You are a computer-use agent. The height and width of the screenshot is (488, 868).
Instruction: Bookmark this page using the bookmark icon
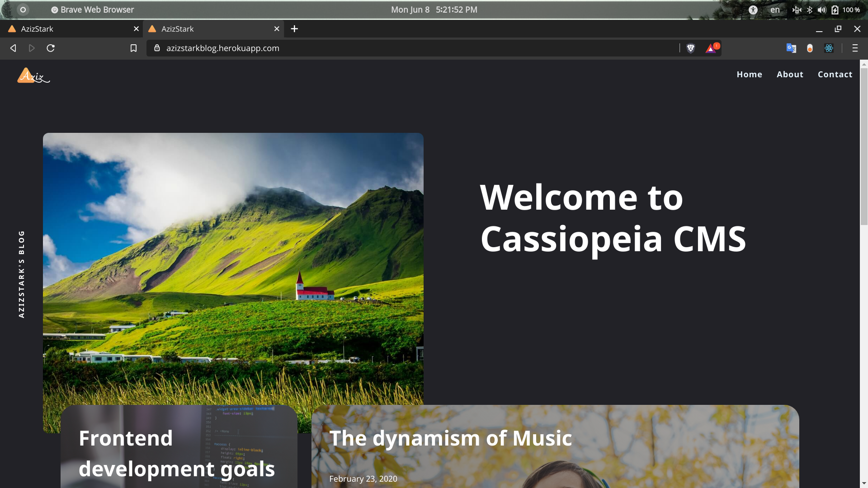pyautogui.click(x=133, y=48)
